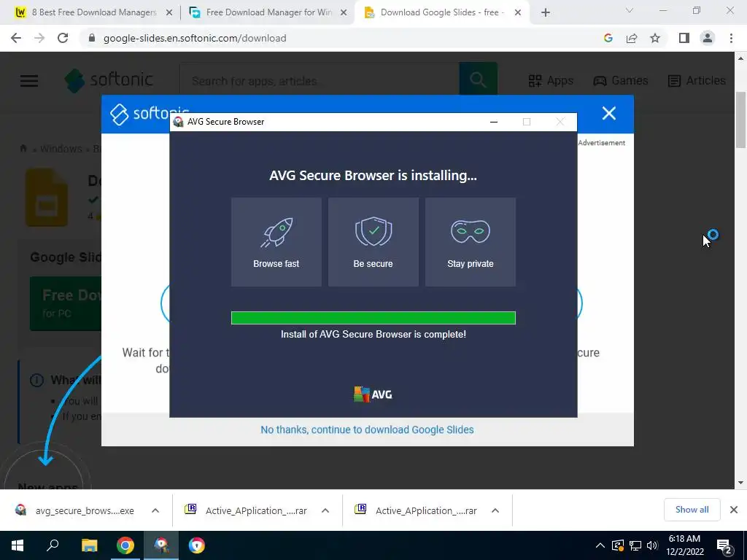Click the padlock site info icon

[92, 38]
